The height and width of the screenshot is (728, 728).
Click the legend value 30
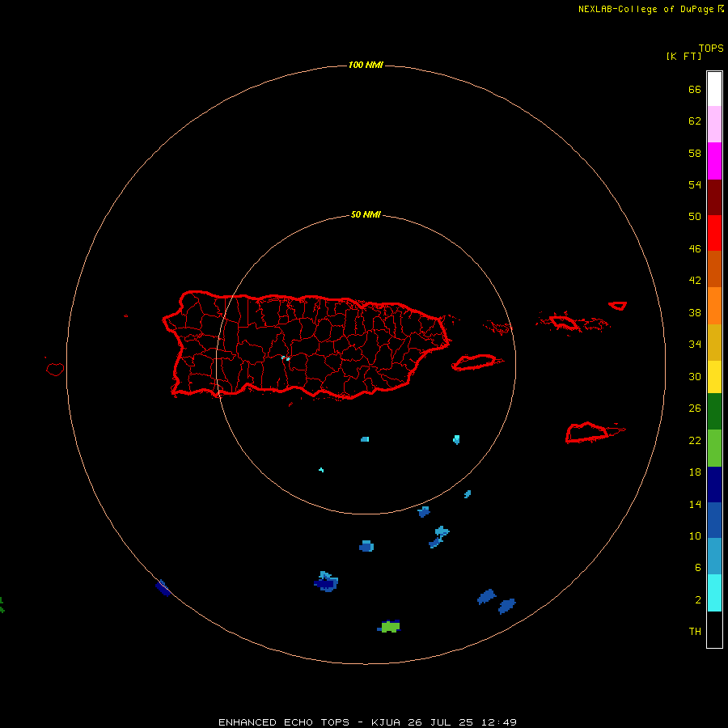695,376
